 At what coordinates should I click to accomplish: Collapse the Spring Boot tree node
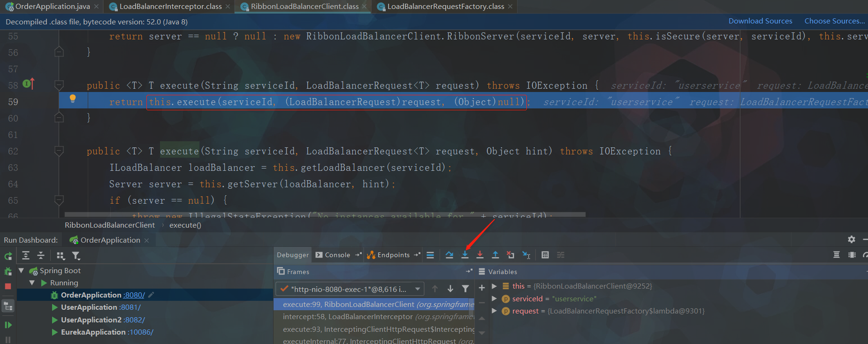click(21, 270)
